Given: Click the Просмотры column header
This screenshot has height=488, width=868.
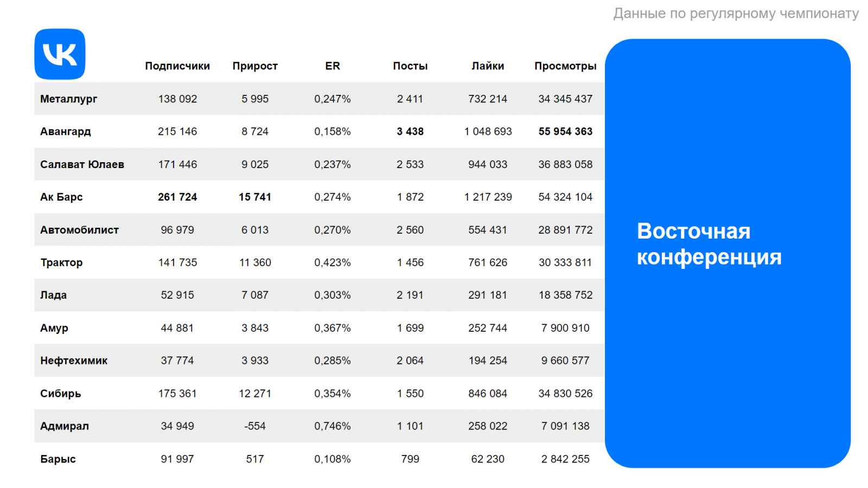Looking at the screenshot, I should coord(565,66).
